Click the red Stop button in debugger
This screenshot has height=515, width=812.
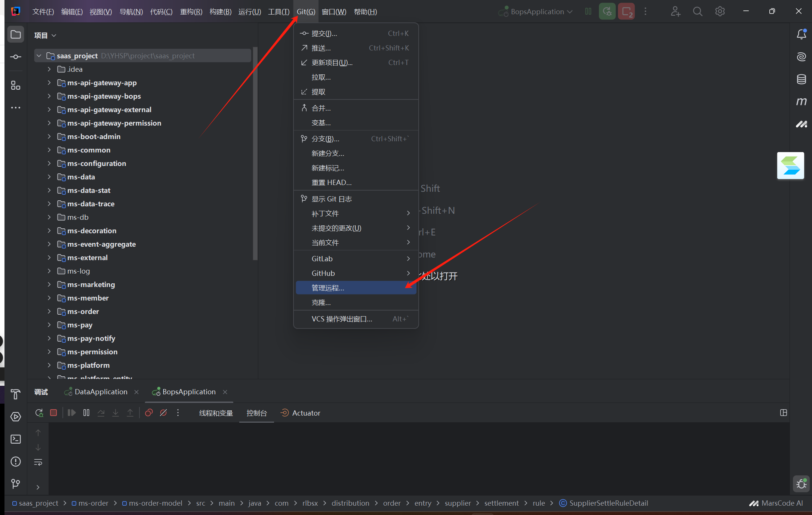click(53, 413)
